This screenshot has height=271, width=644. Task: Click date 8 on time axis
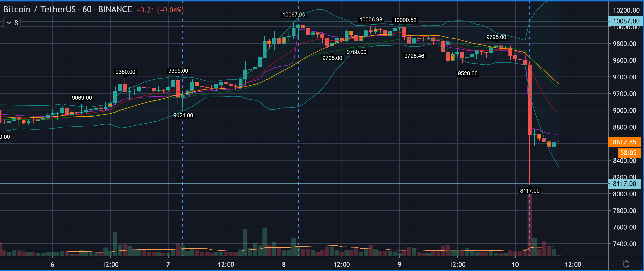pyautogui.click(x=284, y=265)
